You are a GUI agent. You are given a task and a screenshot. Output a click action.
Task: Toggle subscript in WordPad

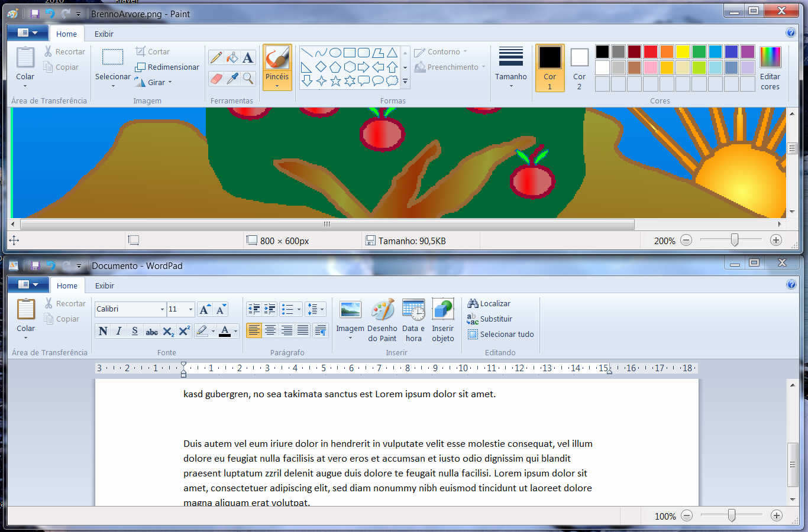(x=168, y=331)
